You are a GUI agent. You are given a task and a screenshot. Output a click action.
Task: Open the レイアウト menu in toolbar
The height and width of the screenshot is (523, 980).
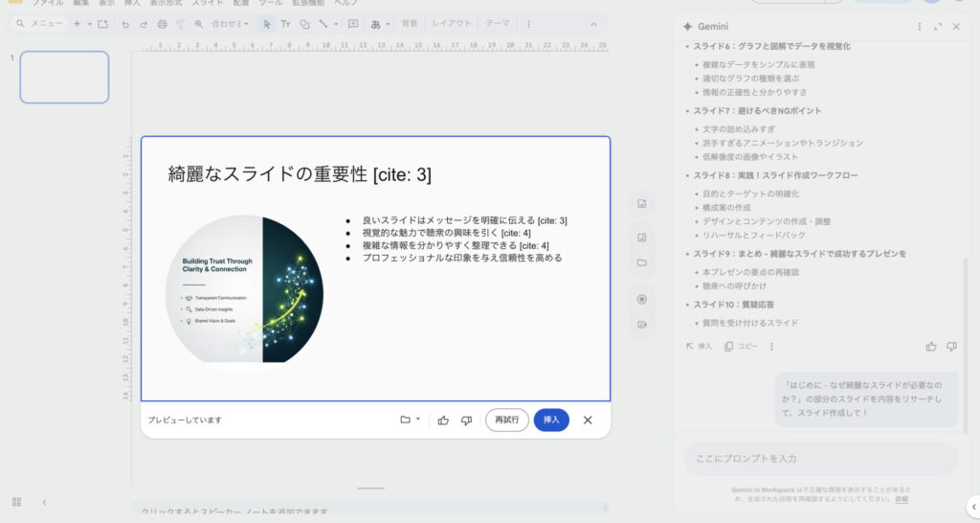point(451,23)
